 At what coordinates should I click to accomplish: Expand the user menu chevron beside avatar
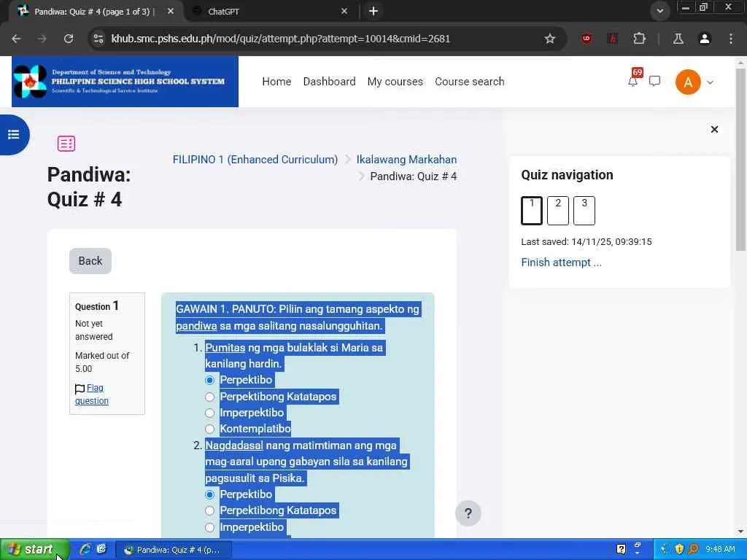pyautogui.click(x=711, y=82)
